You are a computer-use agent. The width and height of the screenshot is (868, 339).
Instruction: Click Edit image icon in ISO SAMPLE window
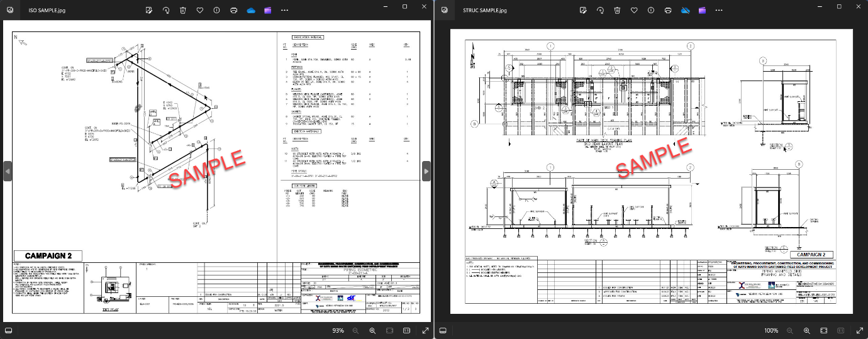[x=148, y=10]
